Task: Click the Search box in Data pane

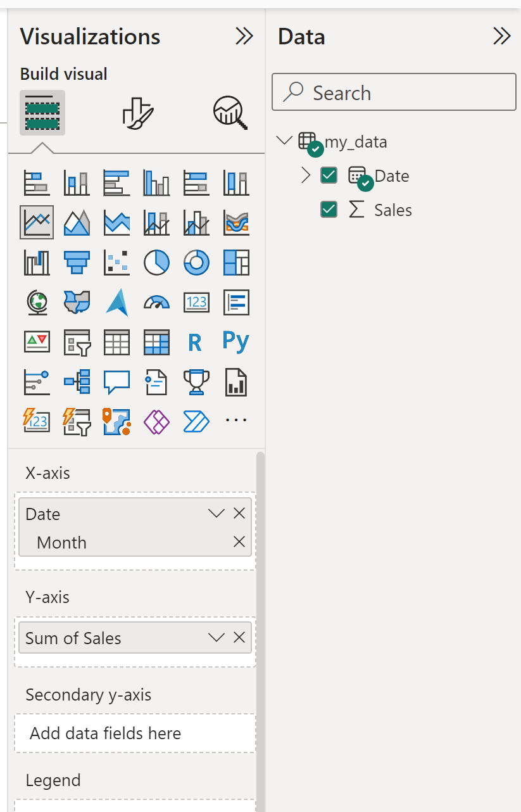Action: pyautogui.click(x=394, y=93)
